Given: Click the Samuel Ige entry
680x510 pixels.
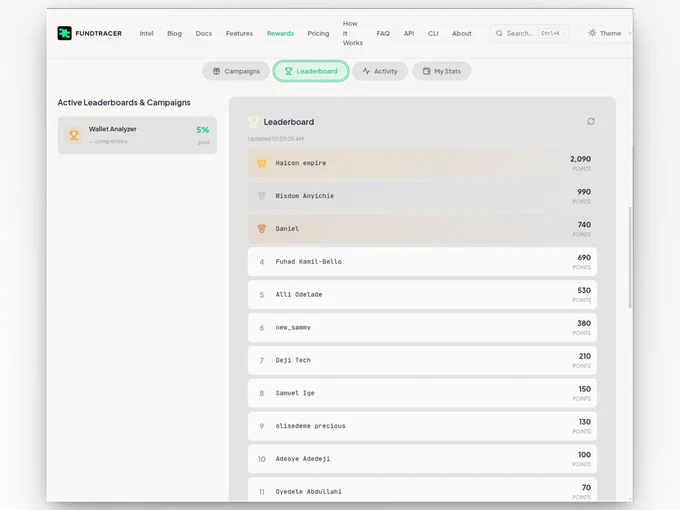Looking at the screenshot, I should [x=422, y=393].
